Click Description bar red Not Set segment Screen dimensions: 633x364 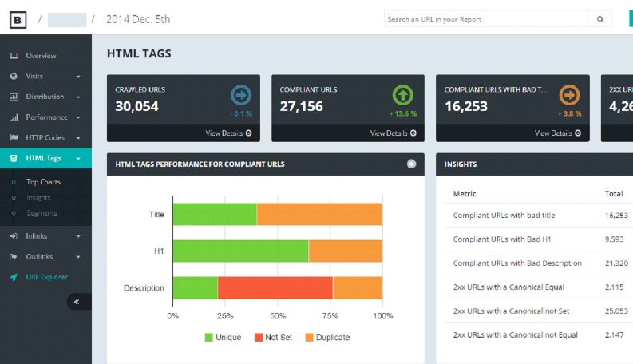275,287
